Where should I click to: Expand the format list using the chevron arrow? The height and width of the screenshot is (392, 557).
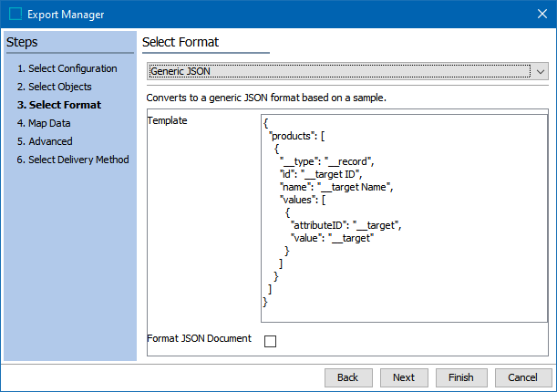click(x=541, y=71)
